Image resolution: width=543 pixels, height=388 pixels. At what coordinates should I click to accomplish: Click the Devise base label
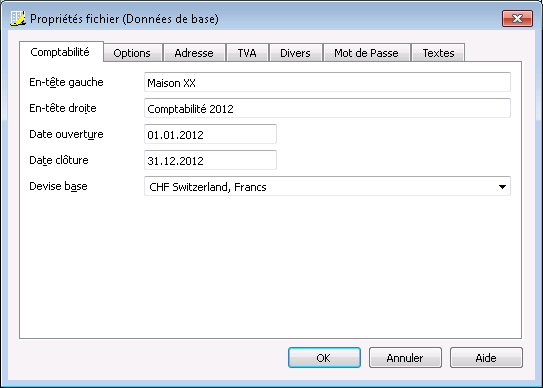[x=58, y=186]
